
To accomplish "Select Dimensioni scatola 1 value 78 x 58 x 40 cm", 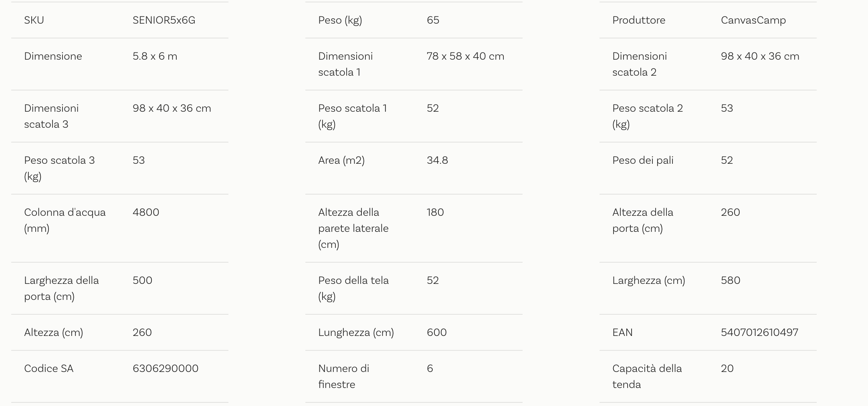I will click(466, 56).
